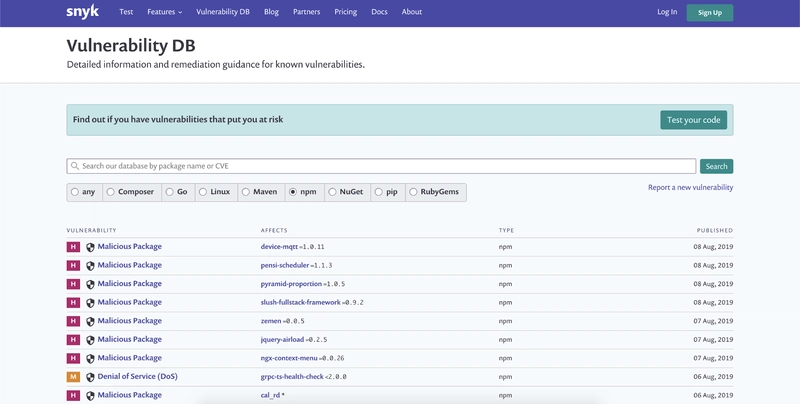Go to the Pricing page
Viewport: 800px width, 404px height.
[345, 12]
